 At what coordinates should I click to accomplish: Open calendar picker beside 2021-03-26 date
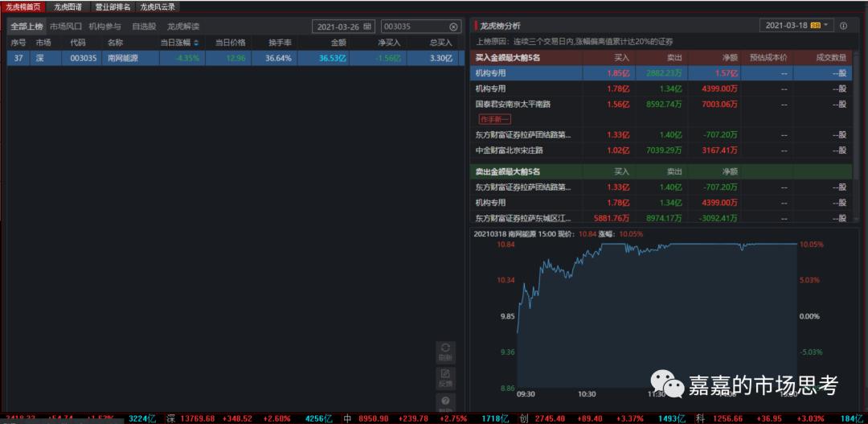(x=367, y=27)
